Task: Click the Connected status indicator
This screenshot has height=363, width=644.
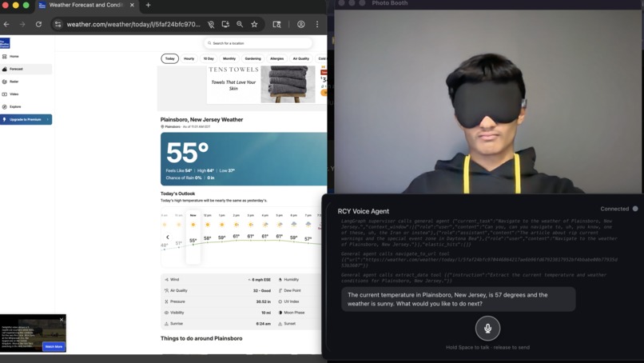Action: point(619,209)
